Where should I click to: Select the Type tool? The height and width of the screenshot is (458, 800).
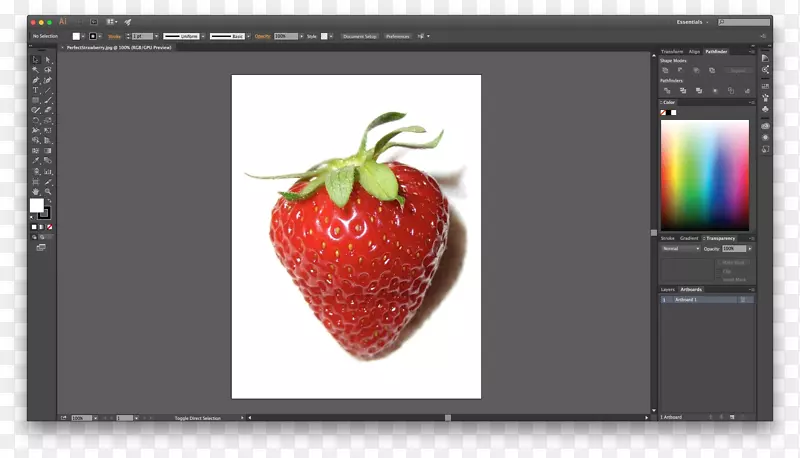pos(36,90)
